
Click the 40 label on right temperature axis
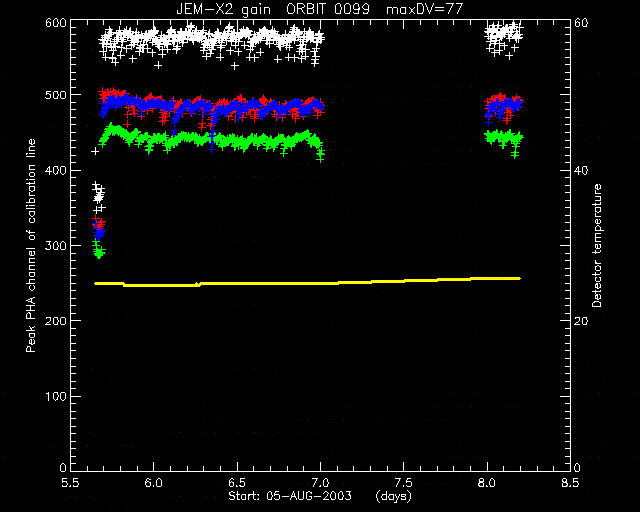pyautogui.click(x=581, y=170)
